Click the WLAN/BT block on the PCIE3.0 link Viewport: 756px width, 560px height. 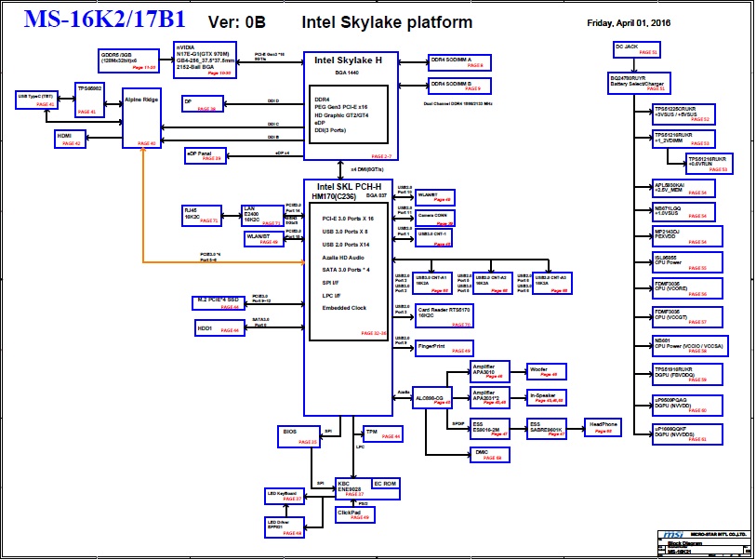(264, 239)
